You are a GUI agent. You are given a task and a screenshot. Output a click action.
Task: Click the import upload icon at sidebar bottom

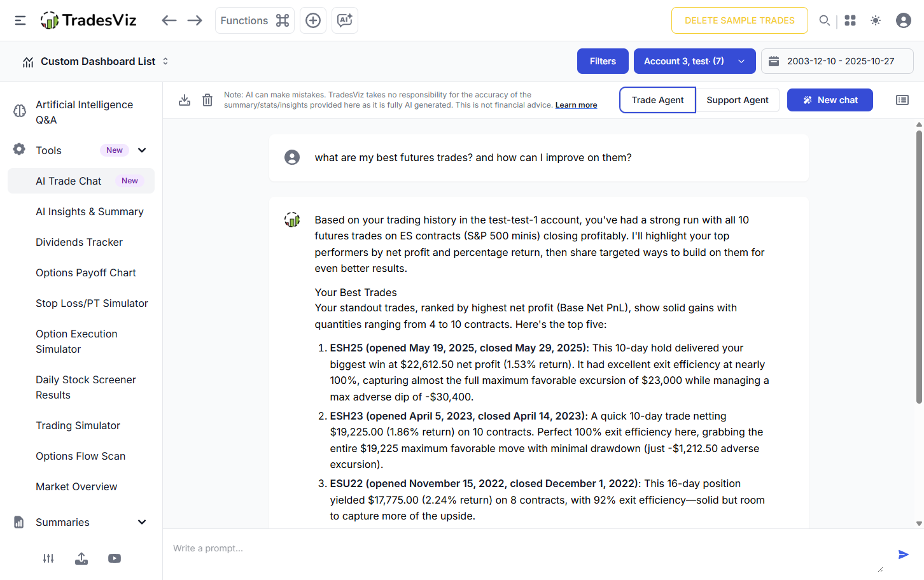(x=81, y=558)
